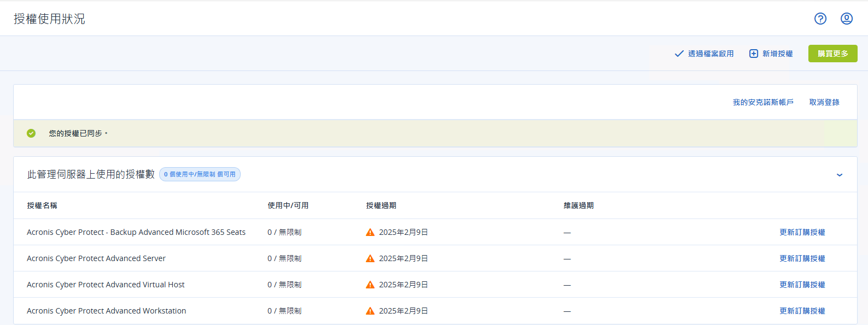868x325 pixels.
Task: Select the Acronis Cyber Protect Advanced Workstation name
Action: click(x=107, y=311)
